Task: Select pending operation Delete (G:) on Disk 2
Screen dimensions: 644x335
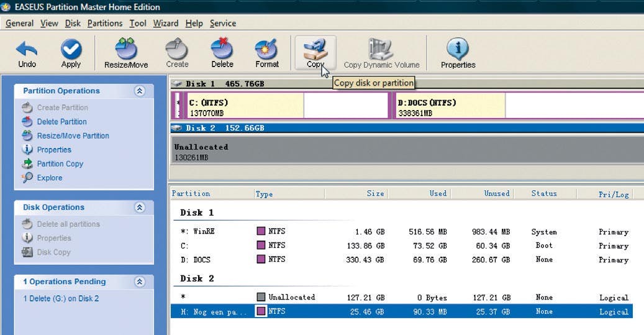Action: 61,299
